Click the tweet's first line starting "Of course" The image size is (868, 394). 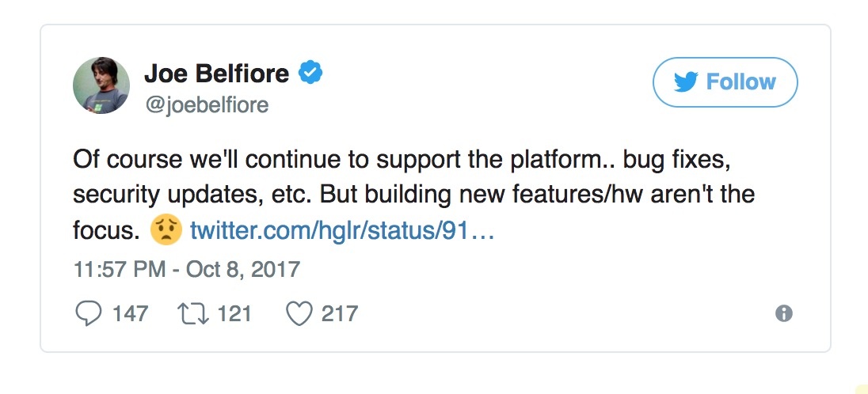pos(399,159)
